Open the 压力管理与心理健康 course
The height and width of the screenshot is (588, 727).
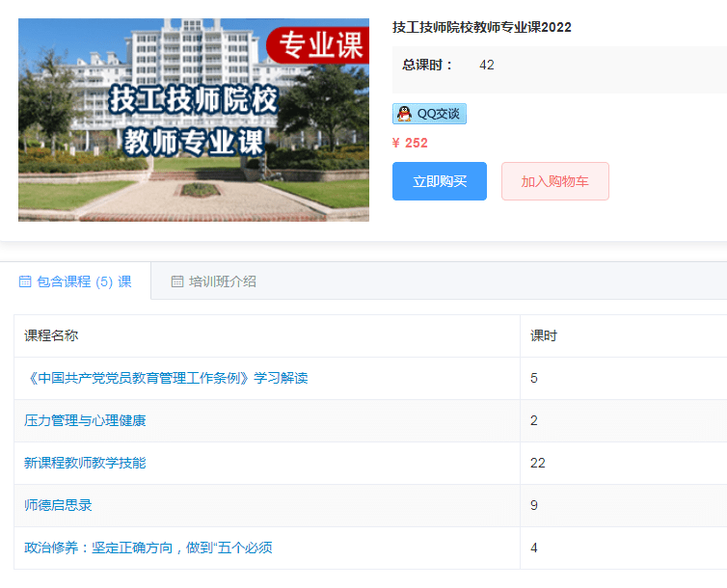click(85, 420)
